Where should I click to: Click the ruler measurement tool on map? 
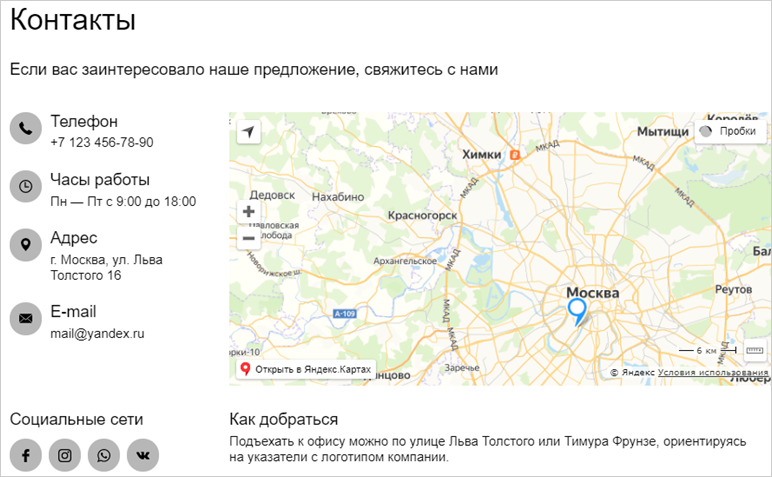(x=754, y=350)
